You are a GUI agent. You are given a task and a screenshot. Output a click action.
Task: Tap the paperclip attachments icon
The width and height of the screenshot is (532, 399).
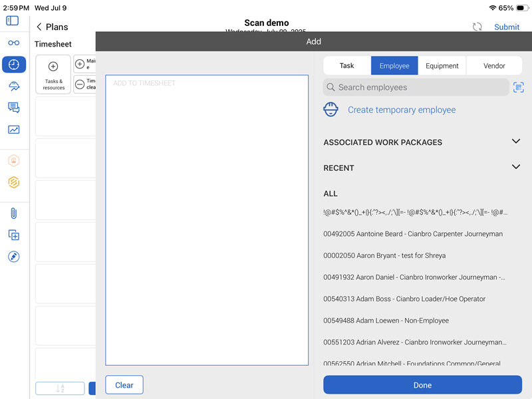(x=13, y=213)
